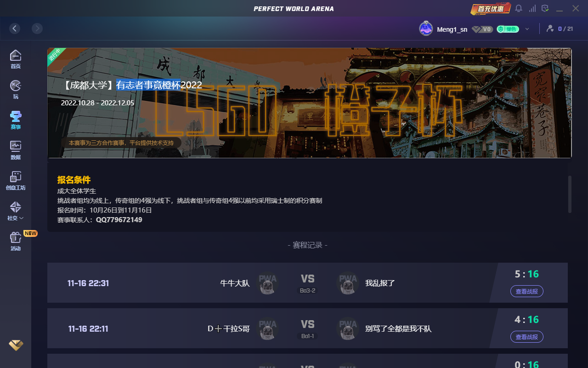Go to the 玩 play section
588x368 pixels.
[16, 89]
